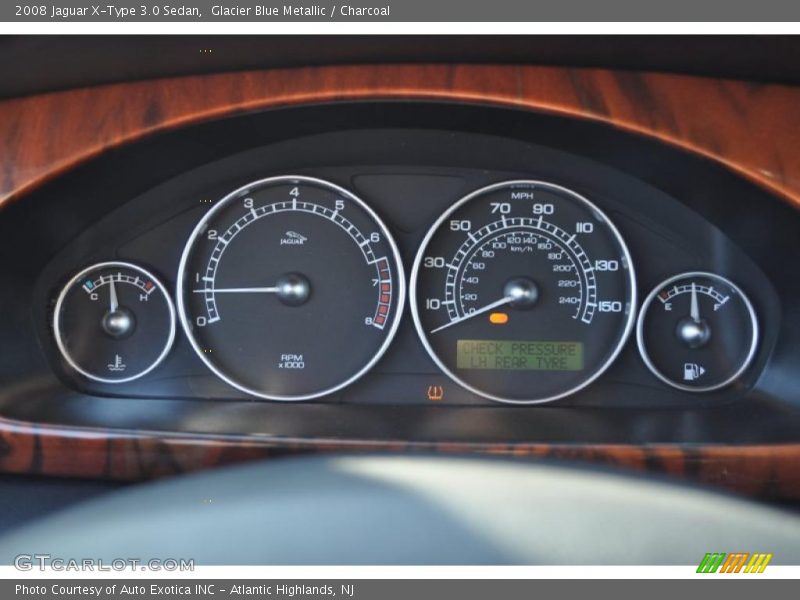Click the number 4 on the tachometer

(294, 192)
